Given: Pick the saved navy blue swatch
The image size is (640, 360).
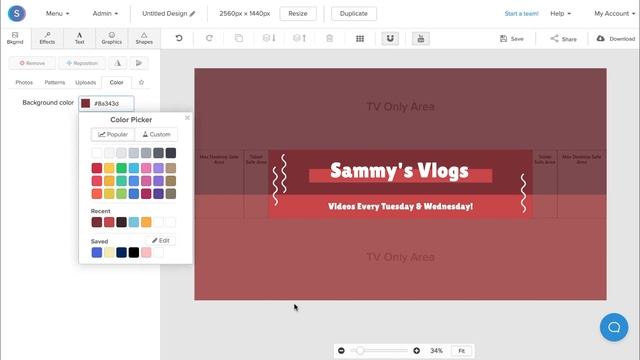Looking at the screenshot, I should [121, 252].
